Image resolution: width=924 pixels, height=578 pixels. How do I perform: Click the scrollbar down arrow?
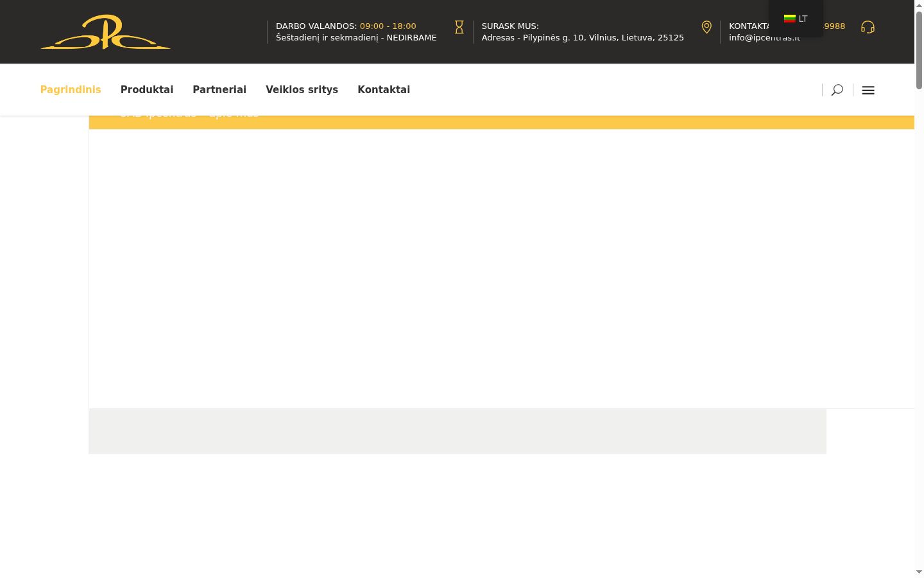[919, 572]
